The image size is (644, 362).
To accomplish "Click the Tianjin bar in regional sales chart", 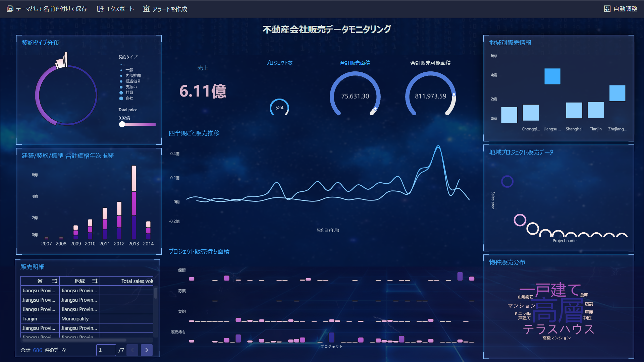I will coord(596,110).
